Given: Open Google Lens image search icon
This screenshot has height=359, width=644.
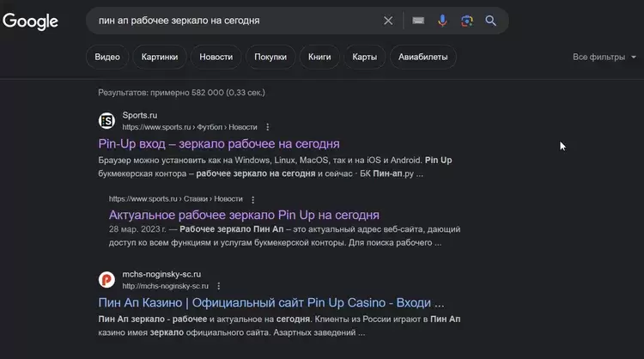Looking at the screenshot, I should tap(466, 21).
